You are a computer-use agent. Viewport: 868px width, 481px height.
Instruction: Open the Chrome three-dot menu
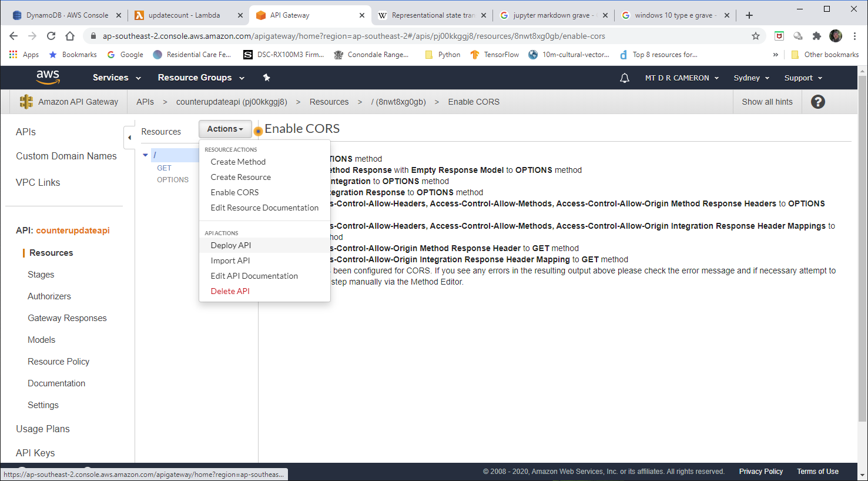point(854,36)
